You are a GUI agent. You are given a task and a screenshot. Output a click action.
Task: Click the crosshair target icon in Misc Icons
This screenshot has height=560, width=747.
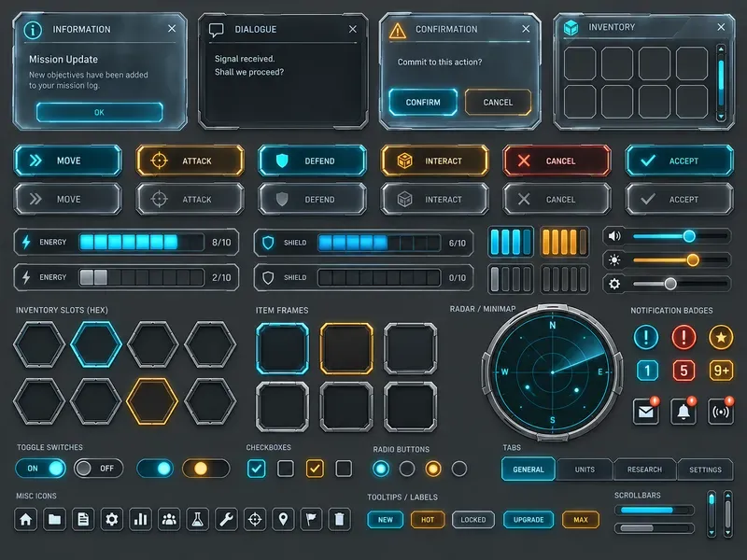[x=255, y=519]
